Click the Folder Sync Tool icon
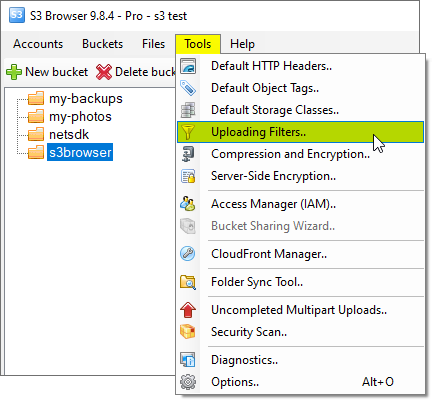 pos(188,282)
